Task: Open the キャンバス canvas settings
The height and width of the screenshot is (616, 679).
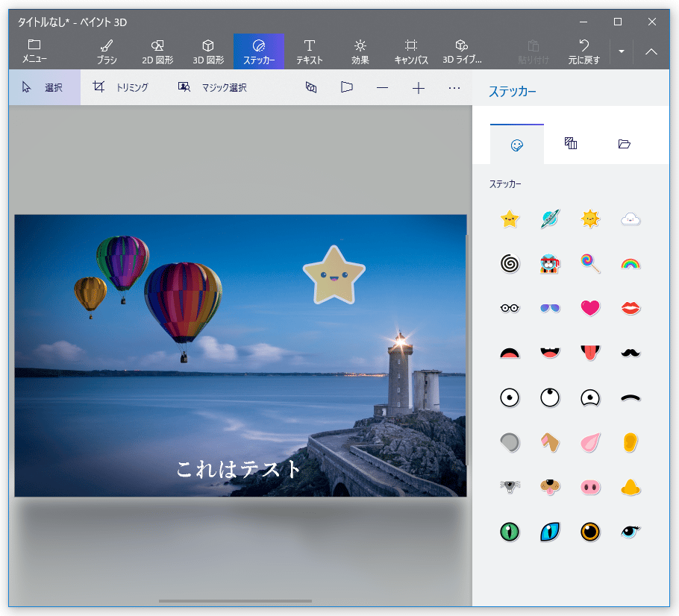Action: coord(411,51)
